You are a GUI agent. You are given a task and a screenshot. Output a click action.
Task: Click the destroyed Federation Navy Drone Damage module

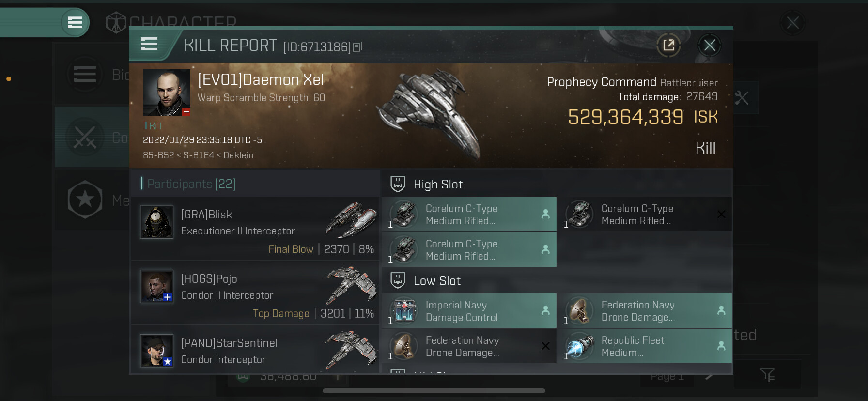pos(469,347)
